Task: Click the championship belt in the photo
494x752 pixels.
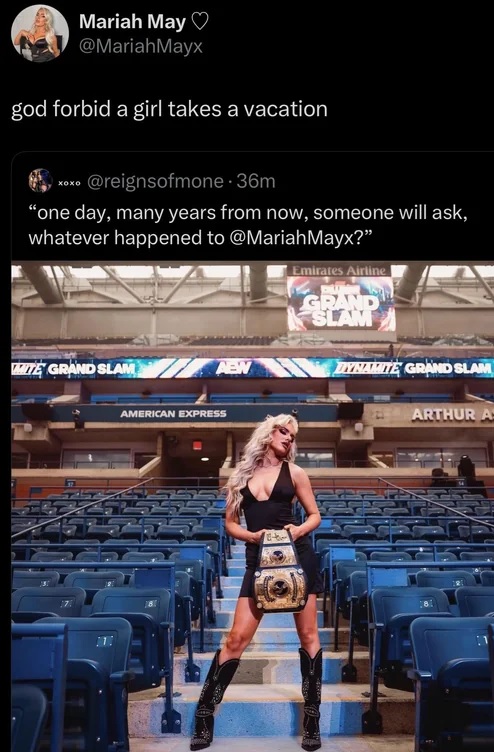Action: pos(280,570)
